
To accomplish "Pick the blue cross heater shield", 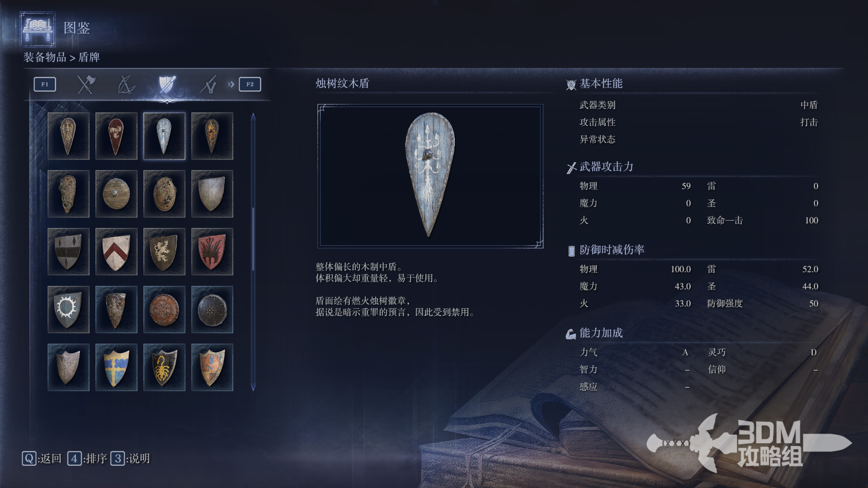I will coord(116,367).
